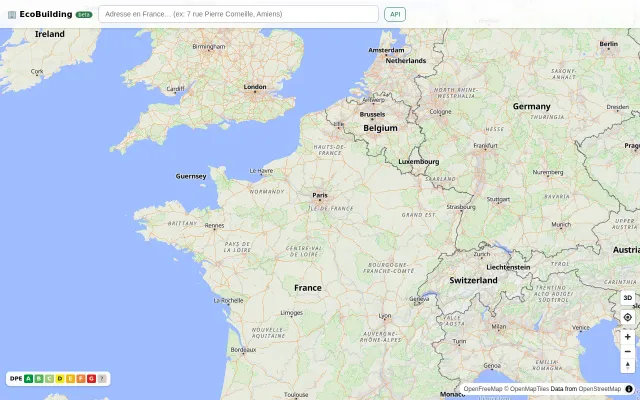Click the Cologne city label
Screen dimensions: 640x400
(440, 111)
